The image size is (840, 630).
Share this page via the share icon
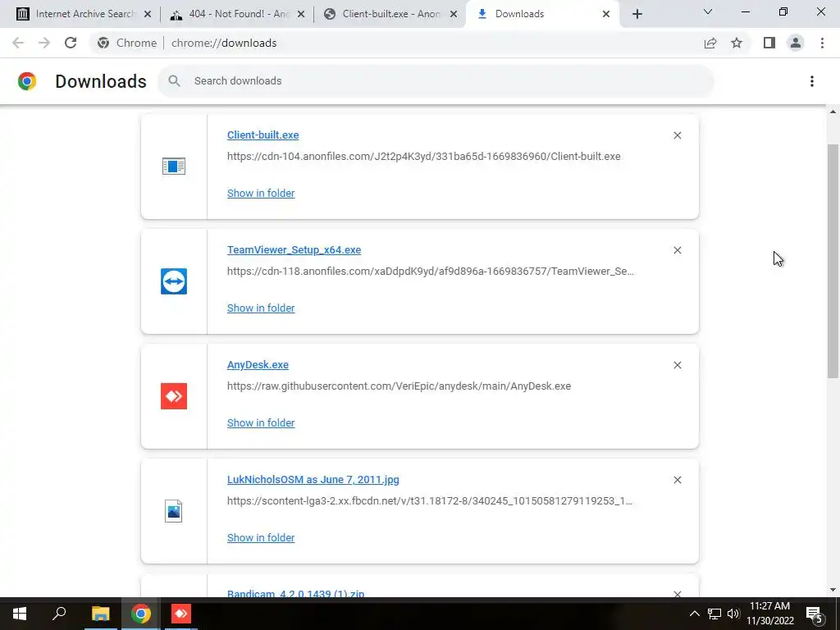710,43
